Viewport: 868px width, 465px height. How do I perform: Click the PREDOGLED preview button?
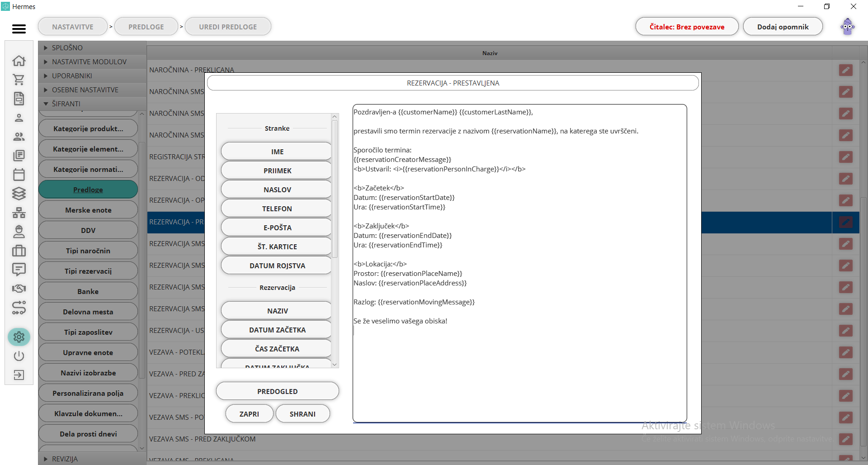(278, 391)
